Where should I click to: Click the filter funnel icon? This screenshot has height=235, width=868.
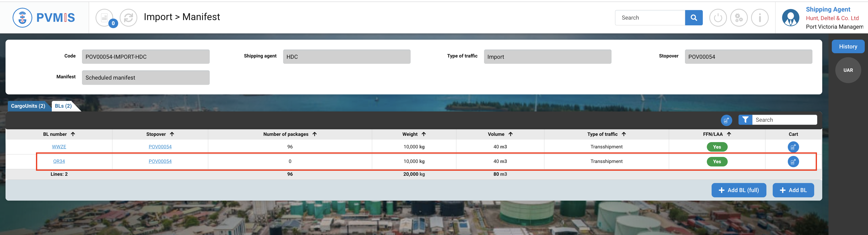[x=745, y=120]
